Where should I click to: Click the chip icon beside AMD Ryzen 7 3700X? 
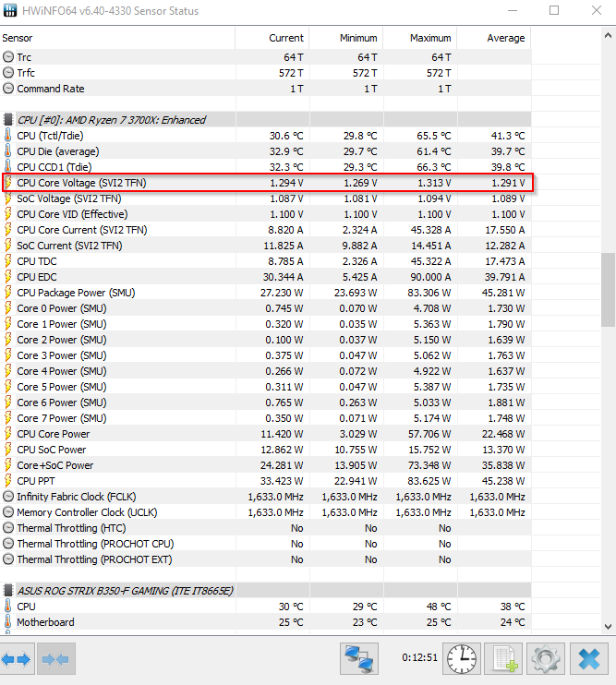pyautogui.click(x=8, y=120)
